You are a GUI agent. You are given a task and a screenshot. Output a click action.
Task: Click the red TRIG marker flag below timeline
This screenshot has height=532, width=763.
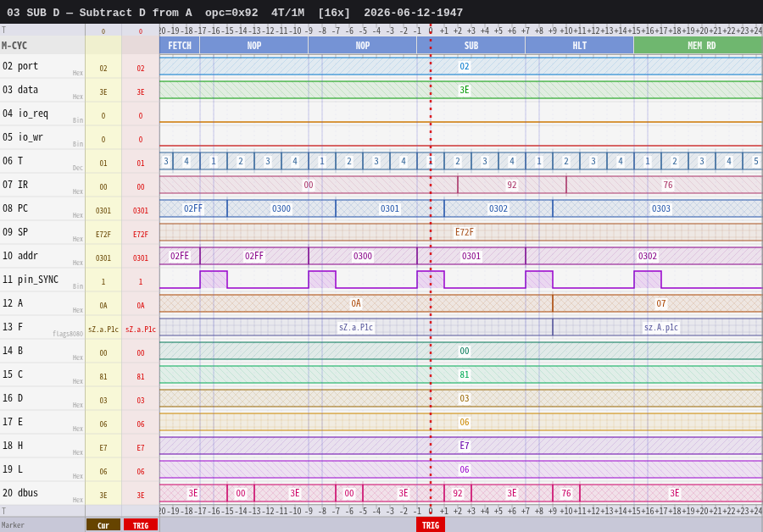point(430,525)
